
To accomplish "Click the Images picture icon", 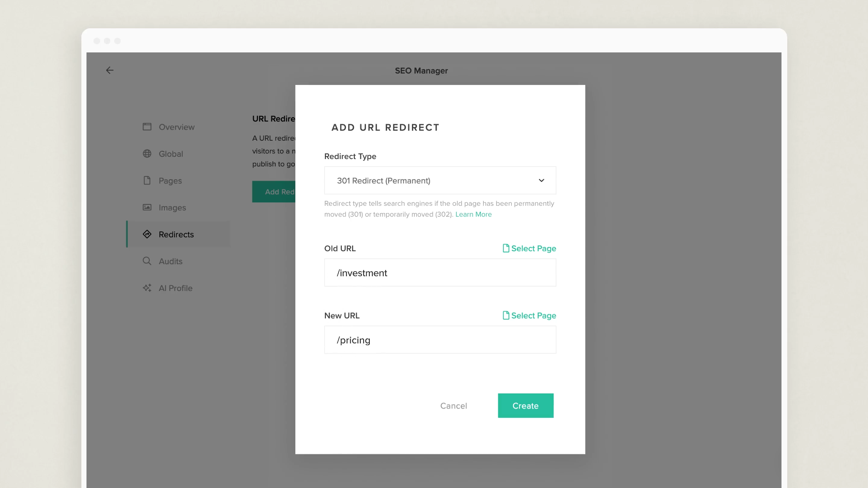I will [147, 207].
